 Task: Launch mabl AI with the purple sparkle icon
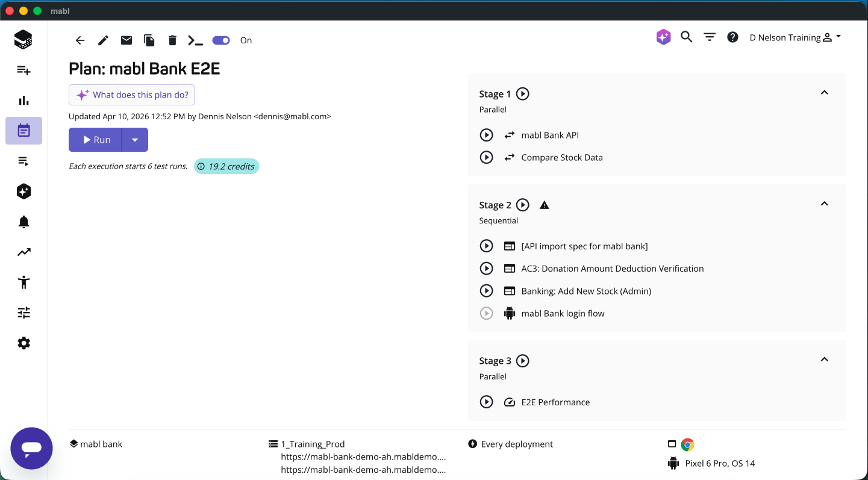663,37
